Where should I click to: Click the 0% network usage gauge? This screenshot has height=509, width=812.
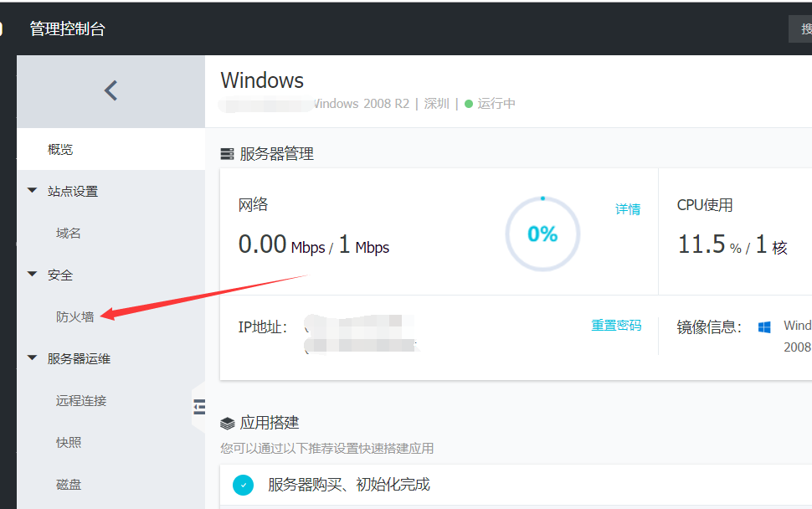[x=542, y=234]
